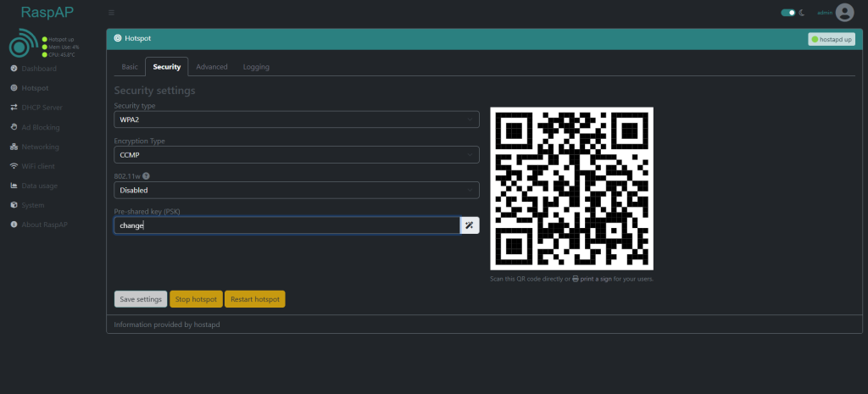
Task: Switch to the Advanced tab
Action: click(211, 67)
